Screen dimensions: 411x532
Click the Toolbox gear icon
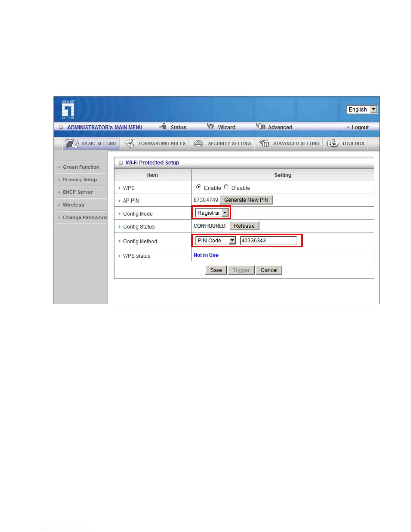pyautogui.click(x=332, y=143)
